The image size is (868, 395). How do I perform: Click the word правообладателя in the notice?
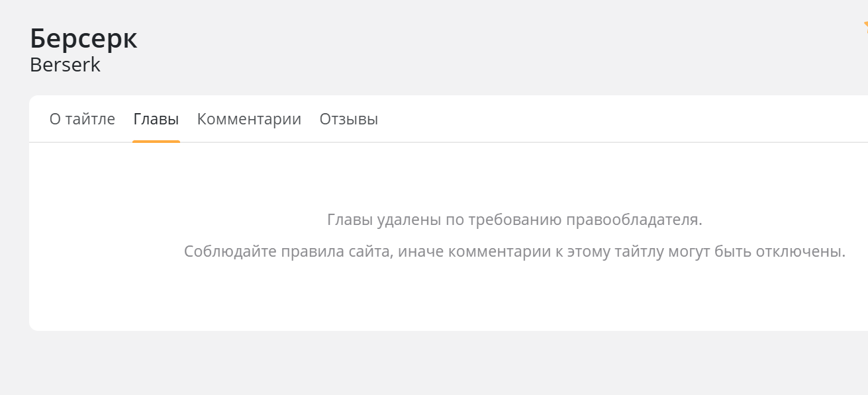point(633,220)
